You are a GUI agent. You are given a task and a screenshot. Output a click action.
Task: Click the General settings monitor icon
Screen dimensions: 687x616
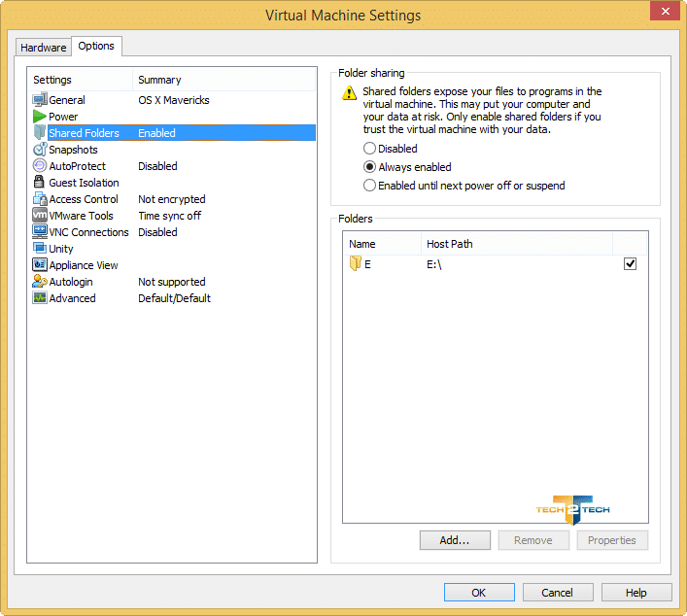pos(40,100)
